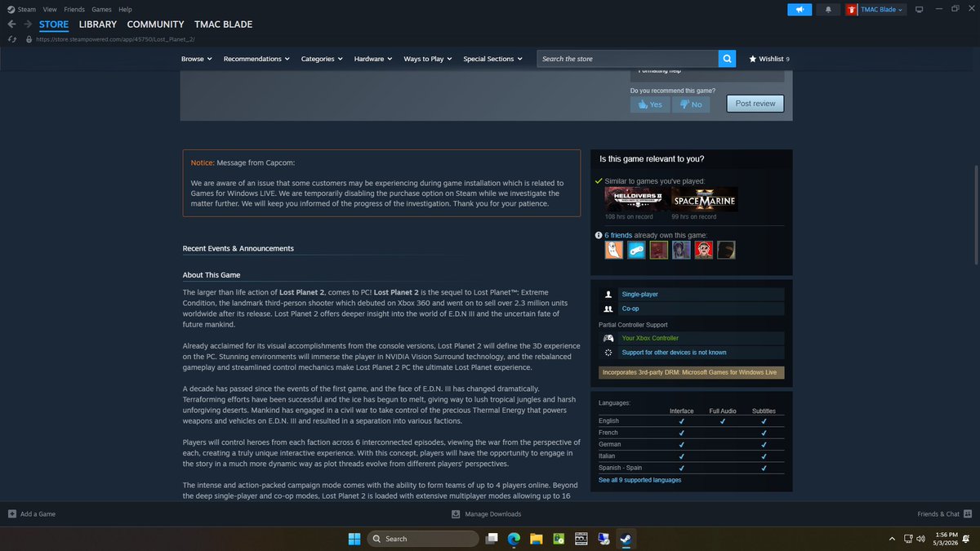Expand the Categories dropdown
The image size is (980, 551).
pyautogui.click(x=322, y=59)
